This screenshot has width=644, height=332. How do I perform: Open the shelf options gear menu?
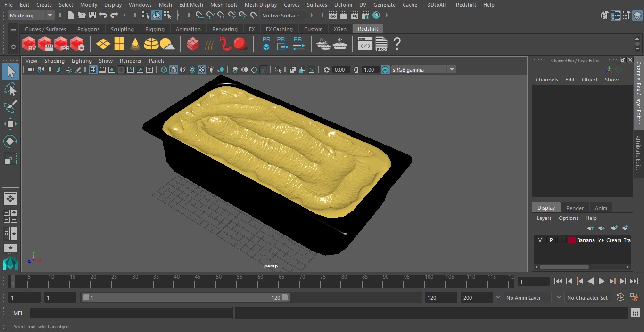coord(13,47)
